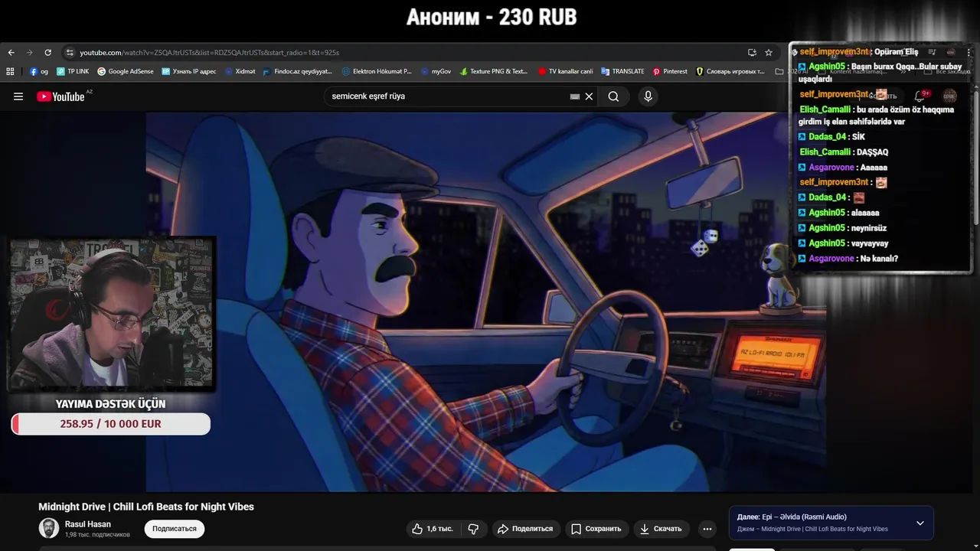Image resolution: width=980 pixels, height=551 pixels.
Task: Open the Rasul Hasan channel name link
Action: pyautogui.click(x=88, y=524)
